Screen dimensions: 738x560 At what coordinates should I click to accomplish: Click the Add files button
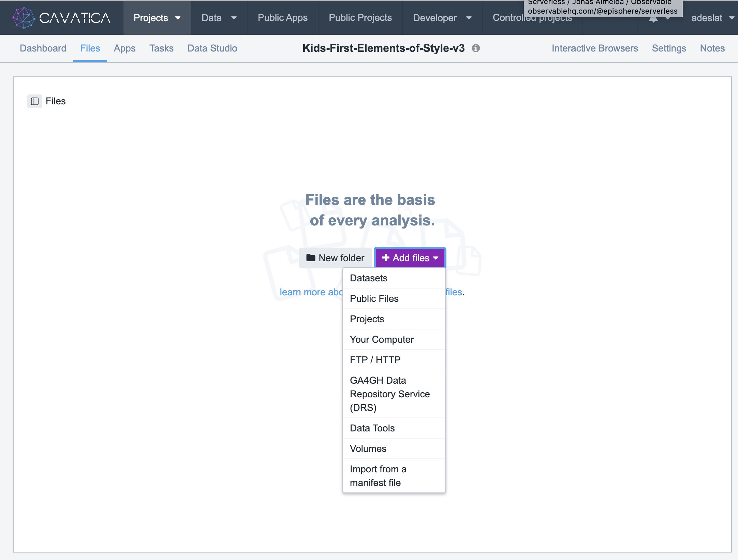click(410, 258)
